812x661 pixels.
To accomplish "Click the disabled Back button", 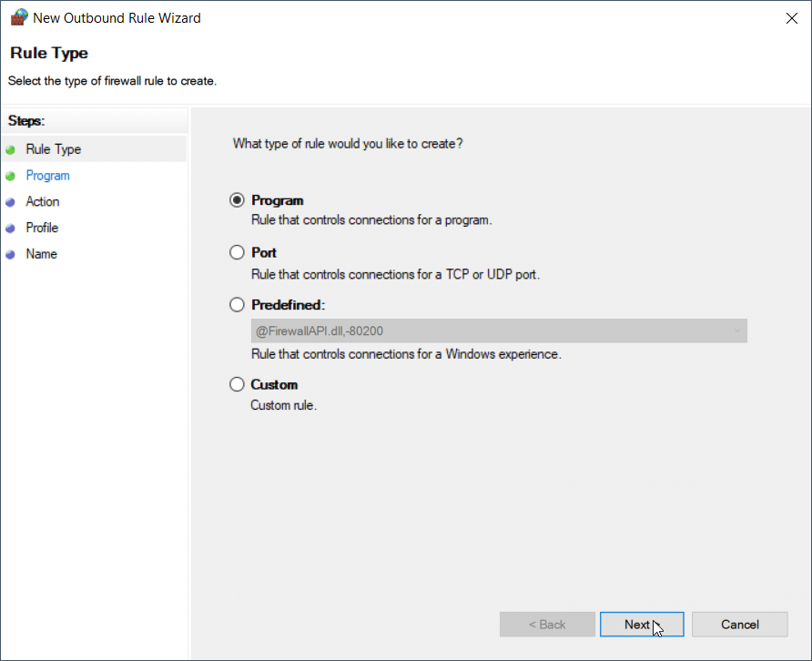I will pyautogui.click(x=547, y=625).
